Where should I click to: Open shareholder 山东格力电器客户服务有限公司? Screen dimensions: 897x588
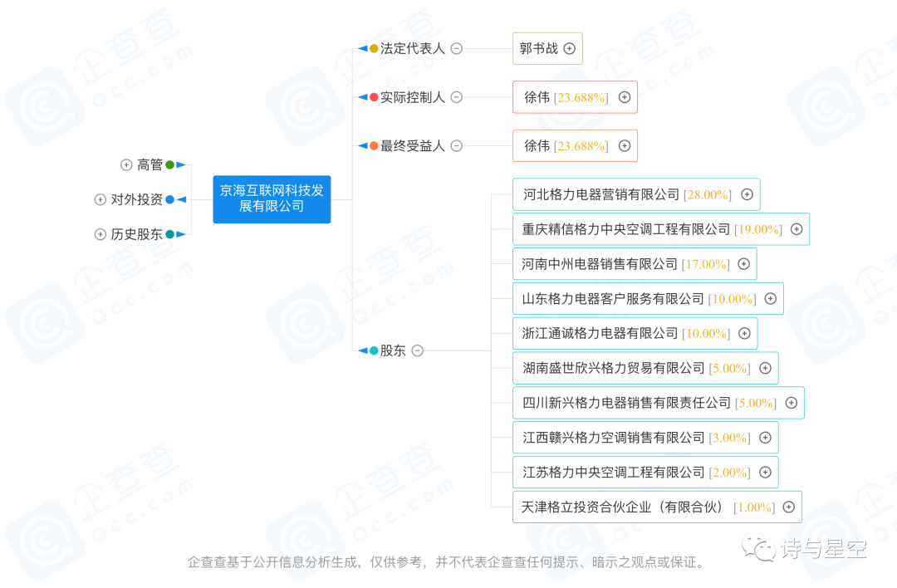(648, 299)
